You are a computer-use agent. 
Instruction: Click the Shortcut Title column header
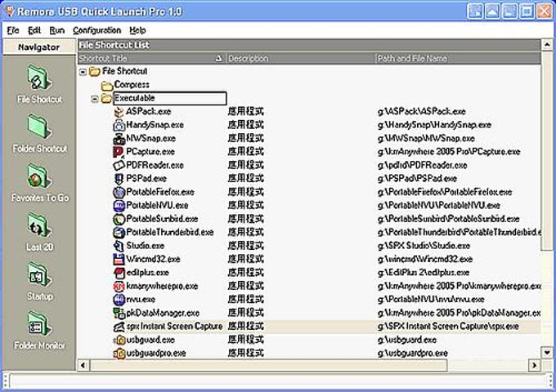[x=151, y=59]
